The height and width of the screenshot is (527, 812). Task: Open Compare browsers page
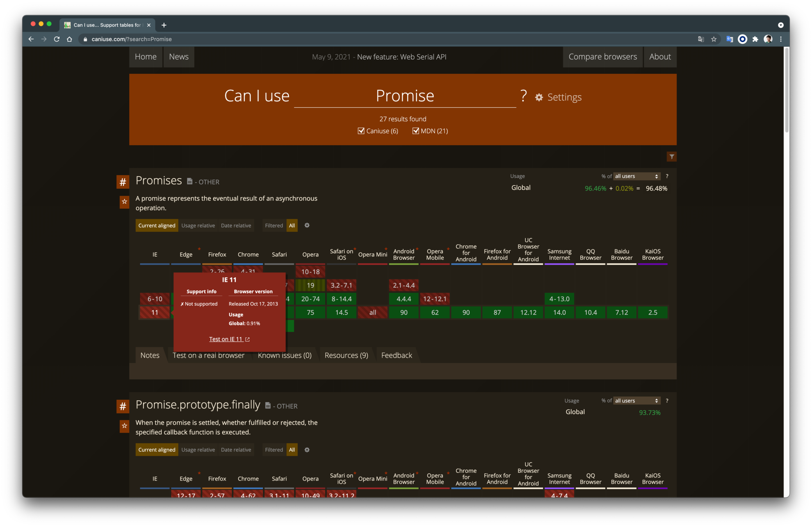point(602,57)
